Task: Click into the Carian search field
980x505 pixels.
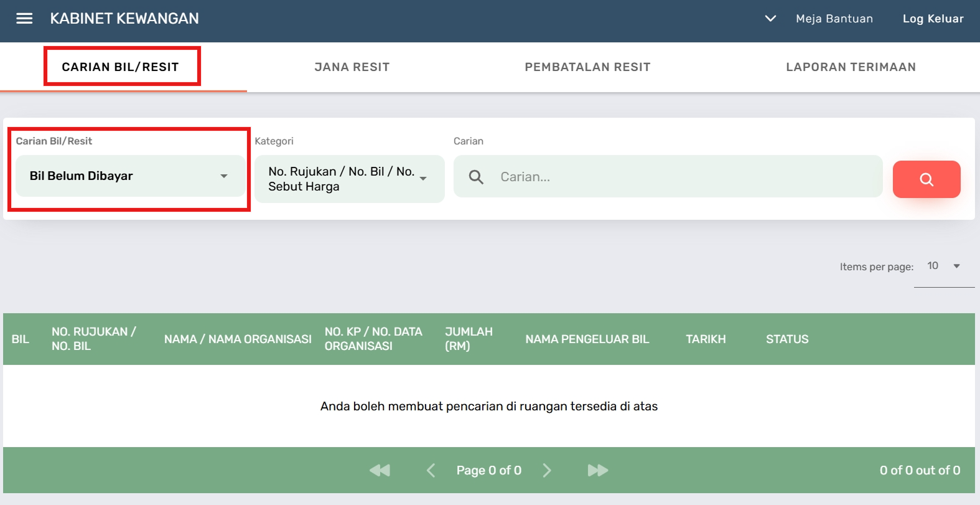Action: tap(668, 177)
